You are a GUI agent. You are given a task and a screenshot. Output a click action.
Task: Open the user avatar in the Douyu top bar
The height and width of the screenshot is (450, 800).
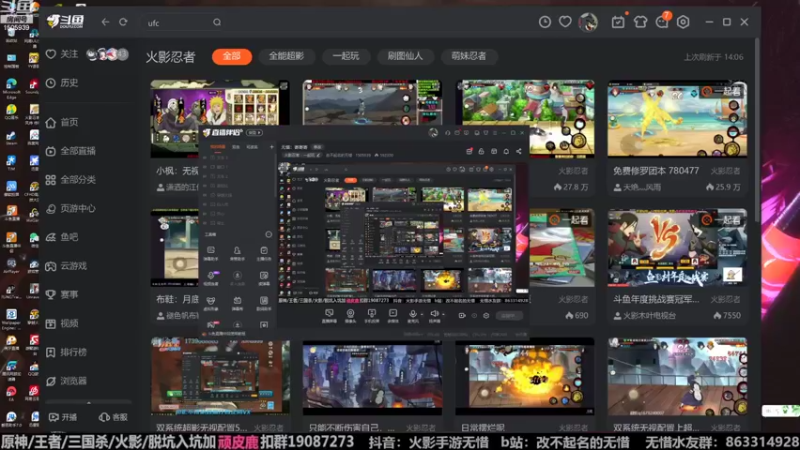coord(588,22)
